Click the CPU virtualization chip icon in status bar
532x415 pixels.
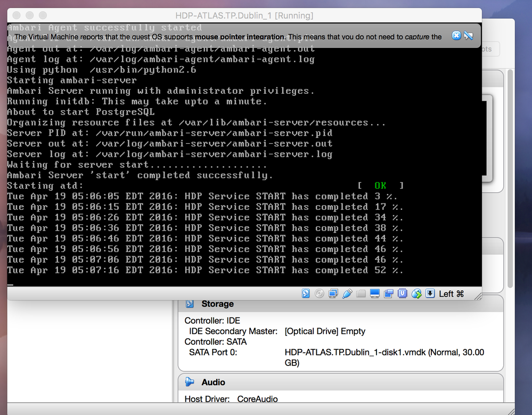(x=403, y=294)
